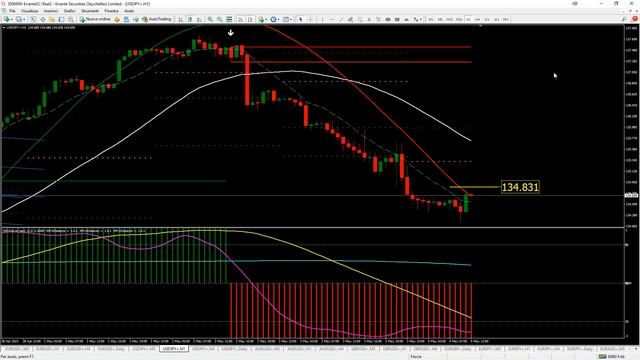Select the Vertical Line drawing tool
Screen dimensions: 640x360
322,19
